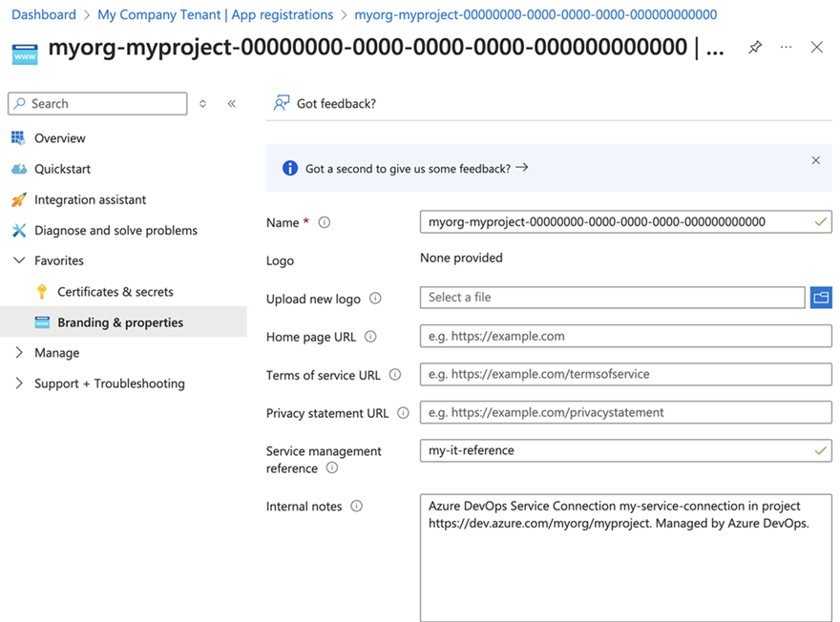
Task: Select Quickstart in the navigation menu
Action: 60,169
